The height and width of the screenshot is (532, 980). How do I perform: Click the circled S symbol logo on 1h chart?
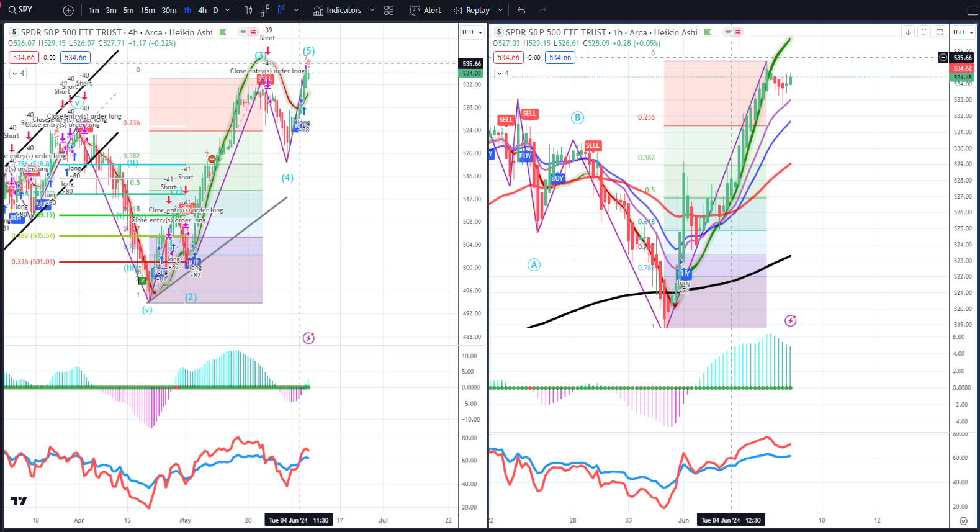pos(498,32)
